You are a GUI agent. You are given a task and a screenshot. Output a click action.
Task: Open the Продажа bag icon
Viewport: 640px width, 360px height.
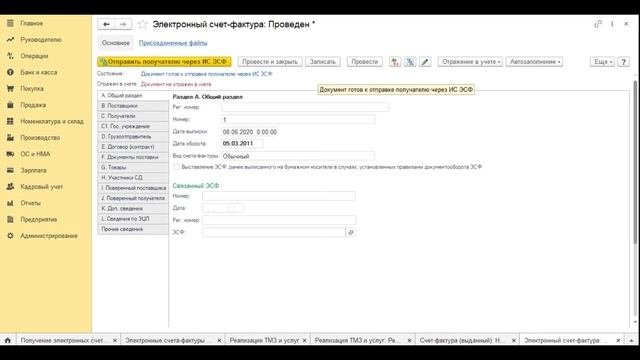pos(10,105)
